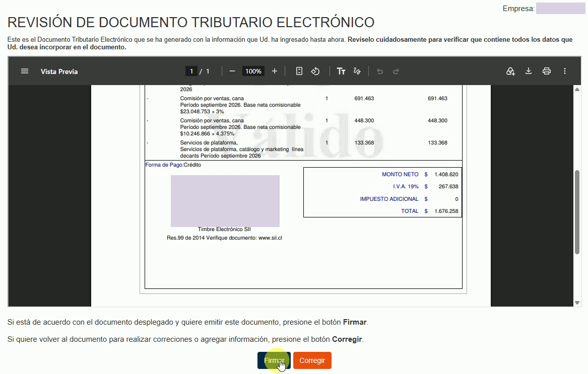Click the electronic stamp image area
The height and width of the screenshot is (374, 588).
[x=225, y=201]
